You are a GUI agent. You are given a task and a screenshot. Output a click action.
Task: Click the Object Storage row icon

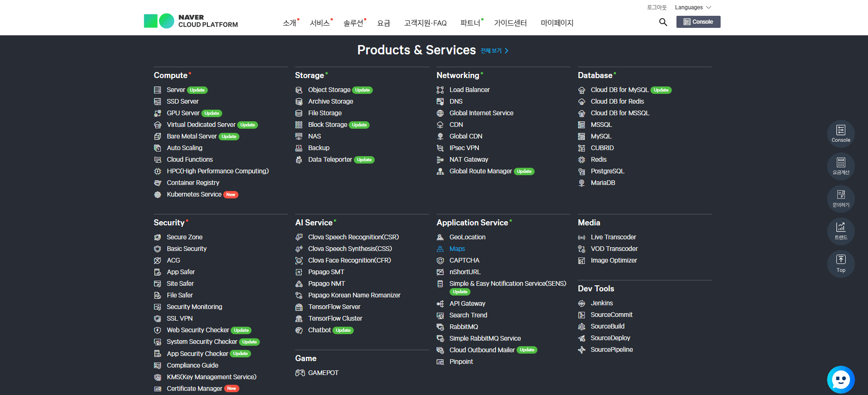point(299,90)
